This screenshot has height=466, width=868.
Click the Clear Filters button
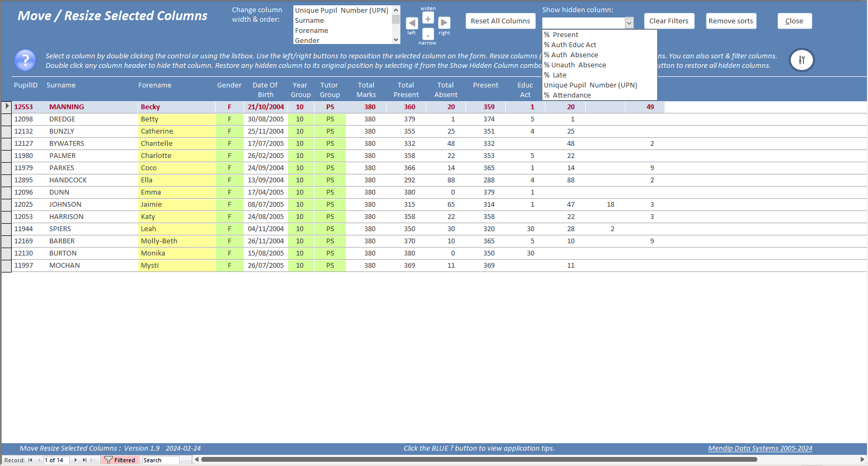pyautogui.click(x=669, y=21)
